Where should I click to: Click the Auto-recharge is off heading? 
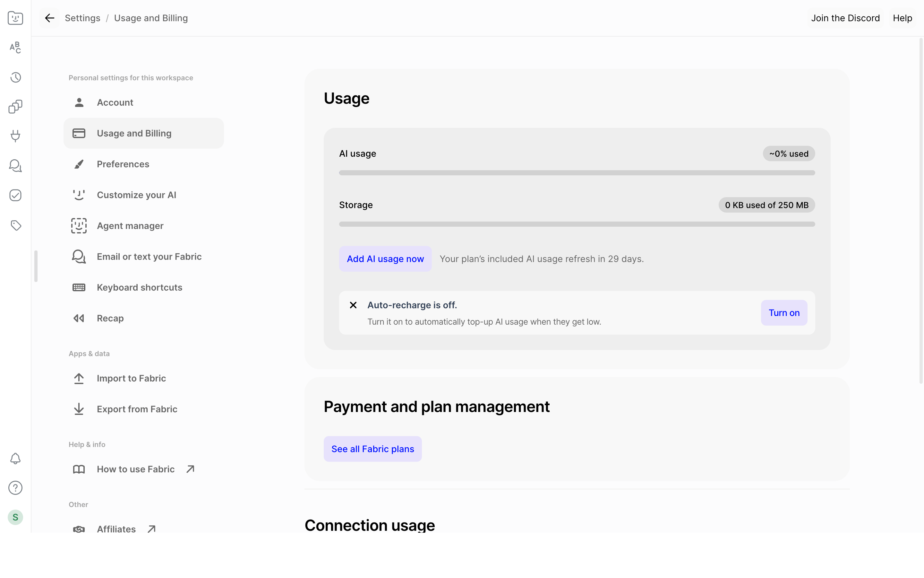click(x=412, y=305)
